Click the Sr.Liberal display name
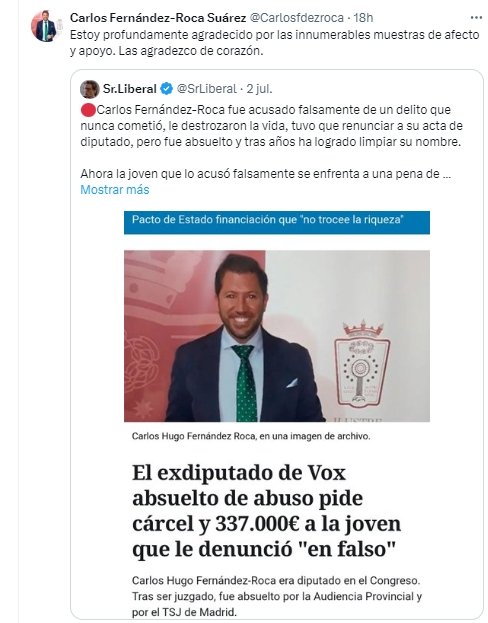 click(x=130, y=89)
